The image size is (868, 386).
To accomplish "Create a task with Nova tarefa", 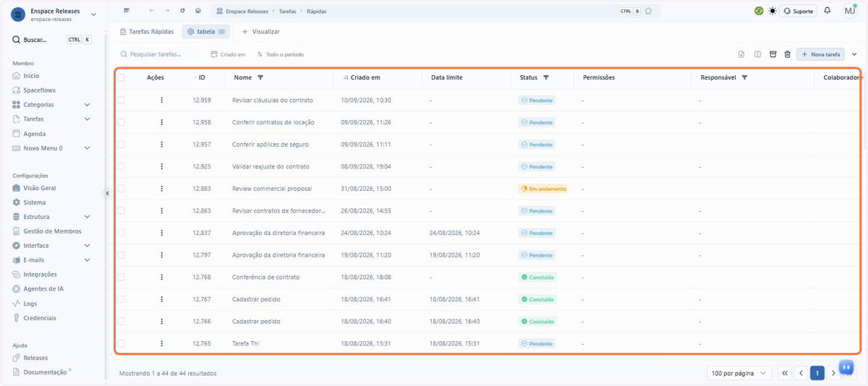I will click(820, 54).
